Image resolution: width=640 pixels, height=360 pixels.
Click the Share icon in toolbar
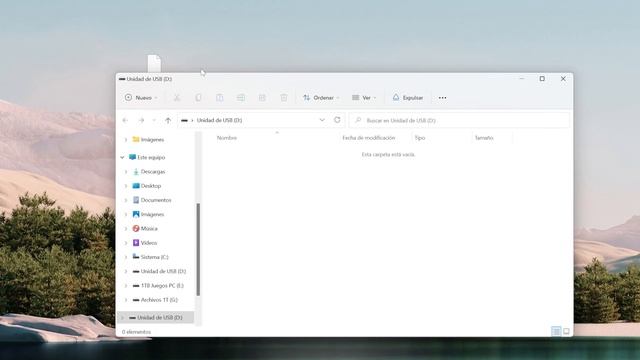[x=262, y=98]
